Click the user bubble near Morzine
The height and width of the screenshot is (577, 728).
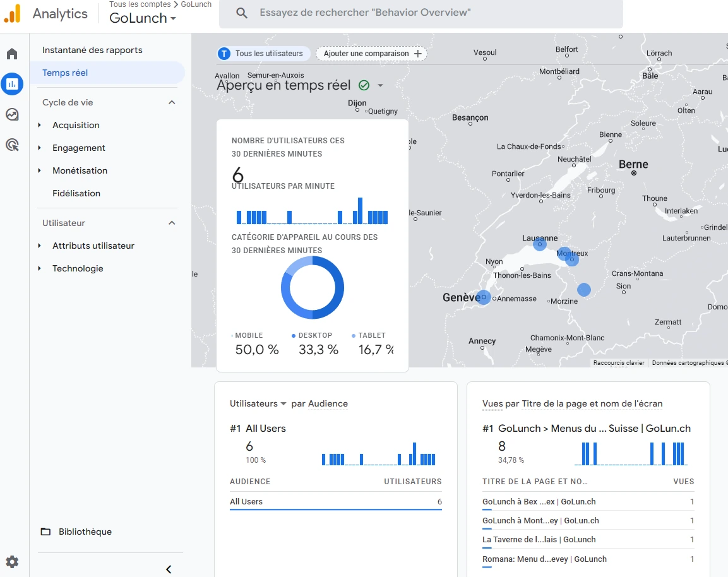point(583,290)
